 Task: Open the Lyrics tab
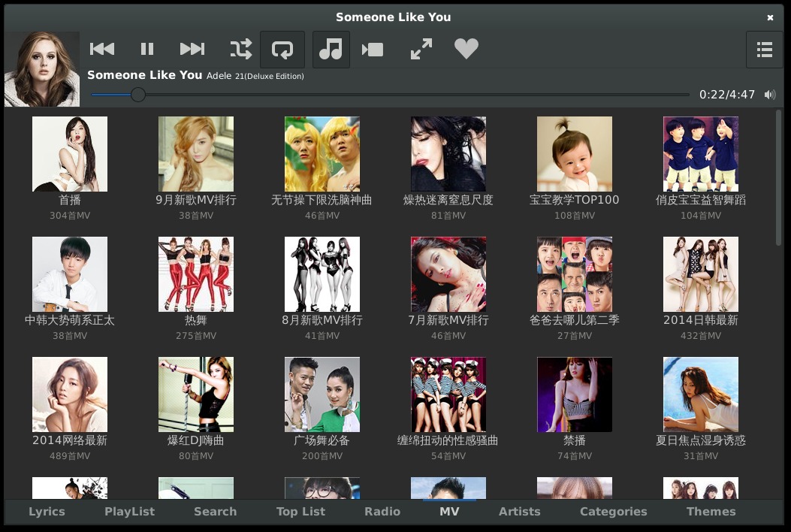tap(47, 511)
